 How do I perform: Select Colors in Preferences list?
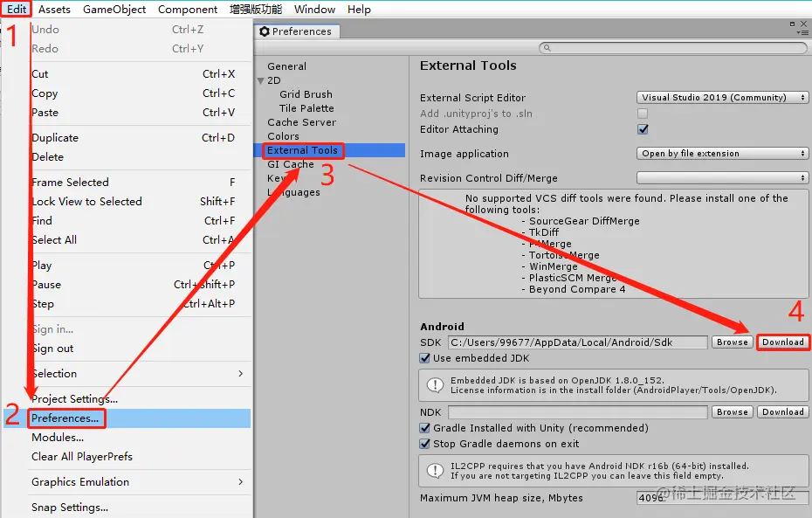[x=283, y=136]
